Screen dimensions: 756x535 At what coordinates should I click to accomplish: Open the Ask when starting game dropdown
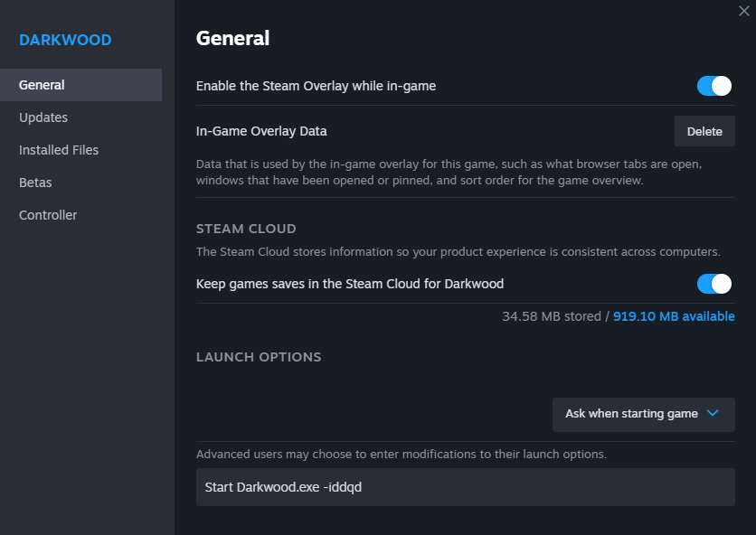[643, 414]
